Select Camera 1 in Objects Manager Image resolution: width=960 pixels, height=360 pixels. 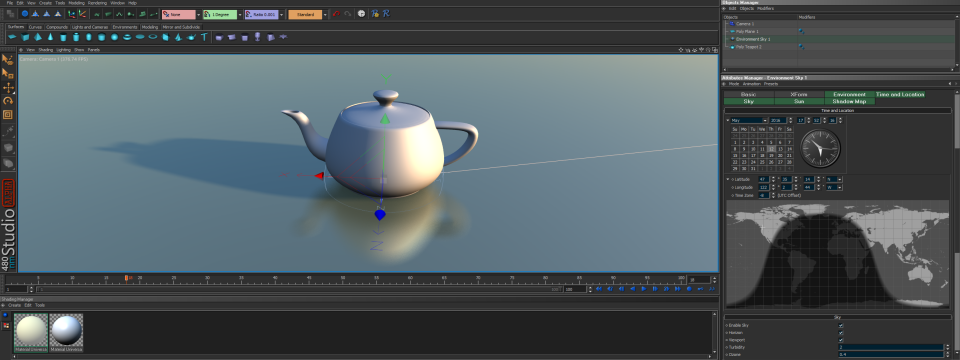click(744, 24)
